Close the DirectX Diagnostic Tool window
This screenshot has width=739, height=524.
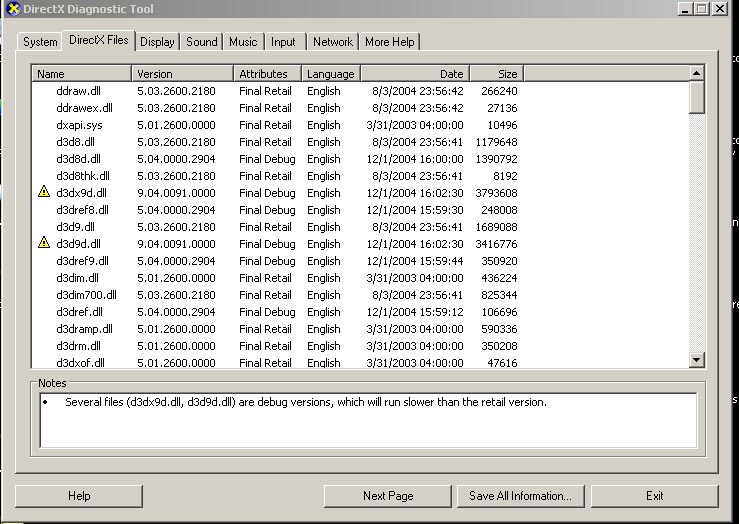pyautogui.click(x=720, y=8)
